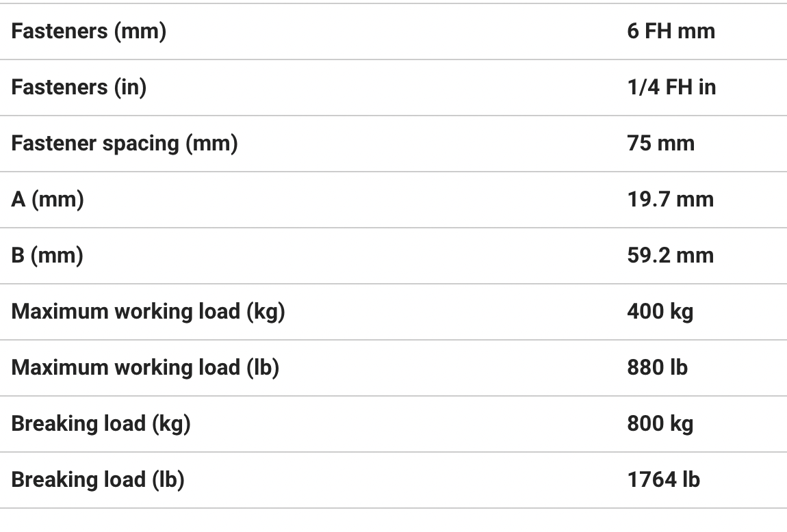
Task: Click the '(in)' unit in Fasteners label
Action: 130,88
